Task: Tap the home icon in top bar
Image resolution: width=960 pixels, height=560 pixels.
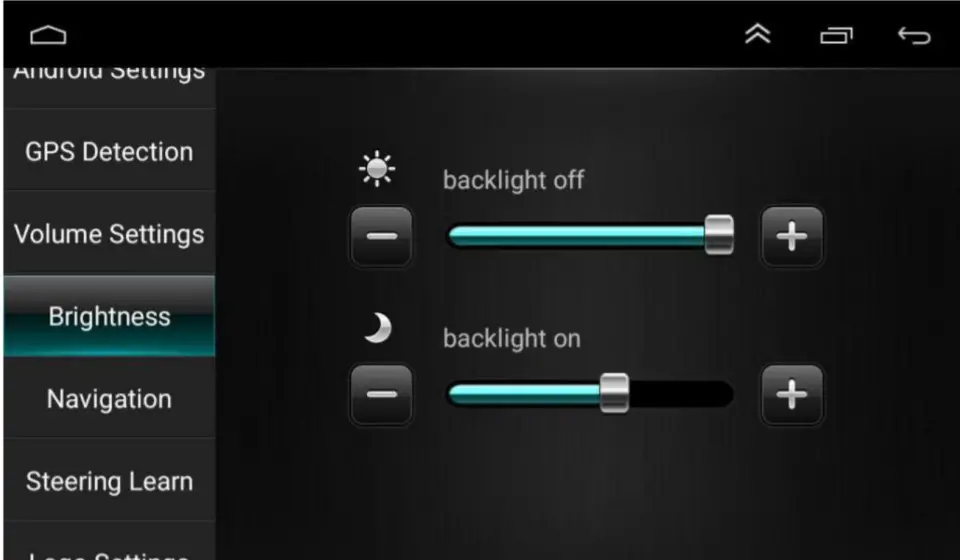Action: click(48, 35)
